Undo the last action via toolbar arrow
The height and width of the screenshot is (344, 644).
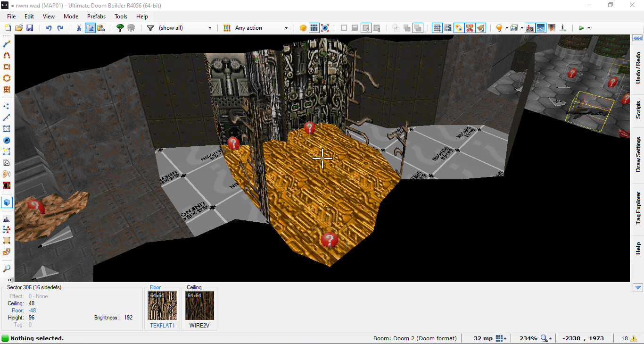click(49, 28)
